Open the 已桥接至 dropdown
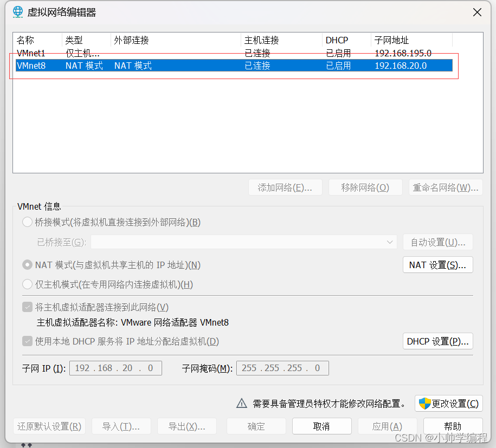 tap(243, 242)
